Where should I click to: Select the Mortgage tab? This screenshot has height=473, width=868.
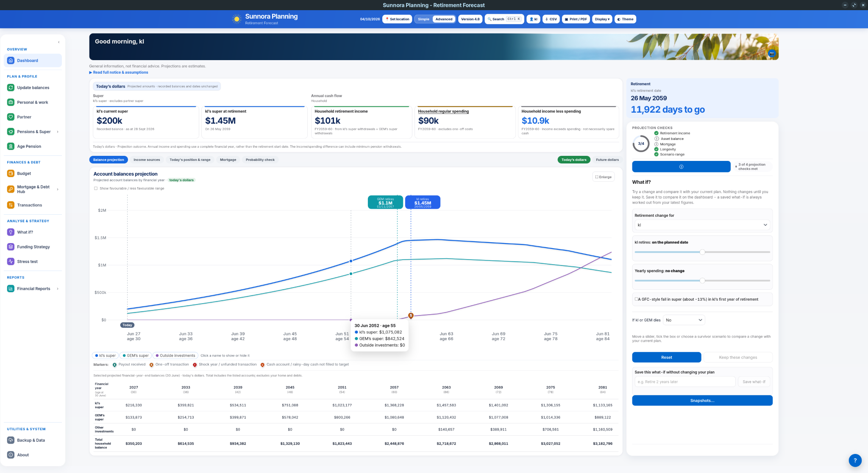pos(228,160)
